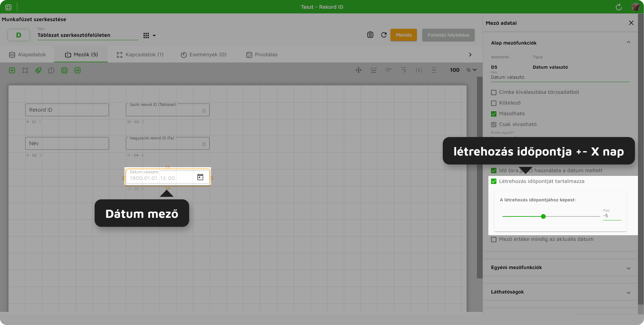The width and height of the screenshot is (644, 325).
Task: Open the Kapcsolatok (1) tab
Action: (x=140, y=55)
